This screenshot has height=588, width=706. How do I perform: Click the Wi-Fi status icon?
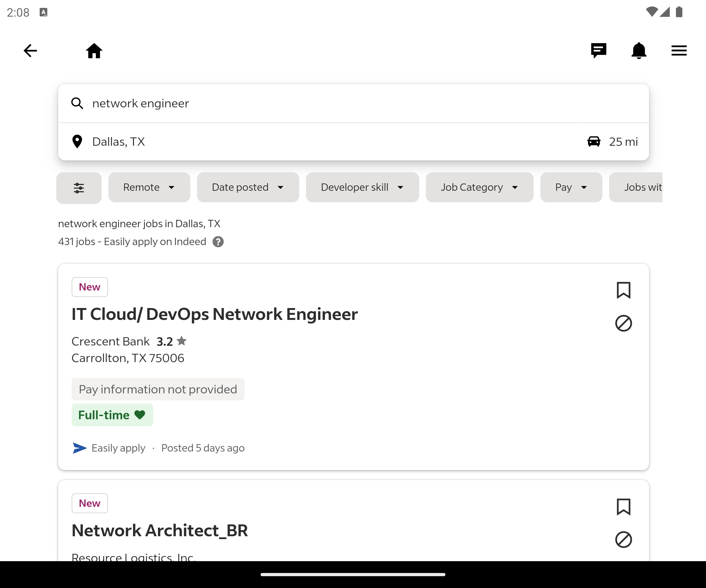(x=652, y=12)
